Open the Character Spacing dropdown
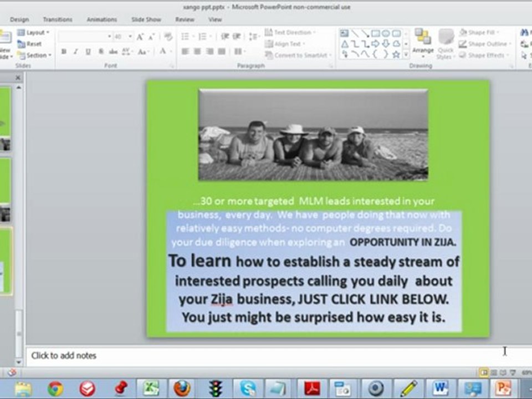The height and width of the screenshot is (399, 532). tap(126, 52)
